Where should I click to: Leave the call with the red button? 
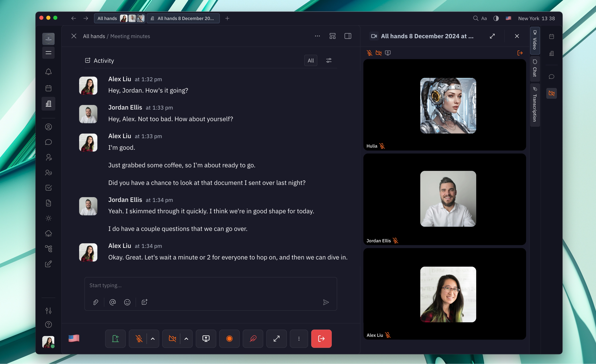coord(321,339)
